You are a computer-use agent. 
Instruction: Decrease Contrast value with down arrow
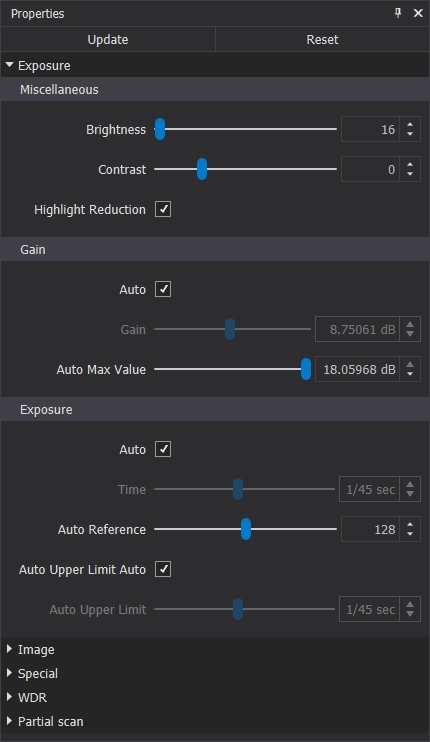(x=410, y=175)
